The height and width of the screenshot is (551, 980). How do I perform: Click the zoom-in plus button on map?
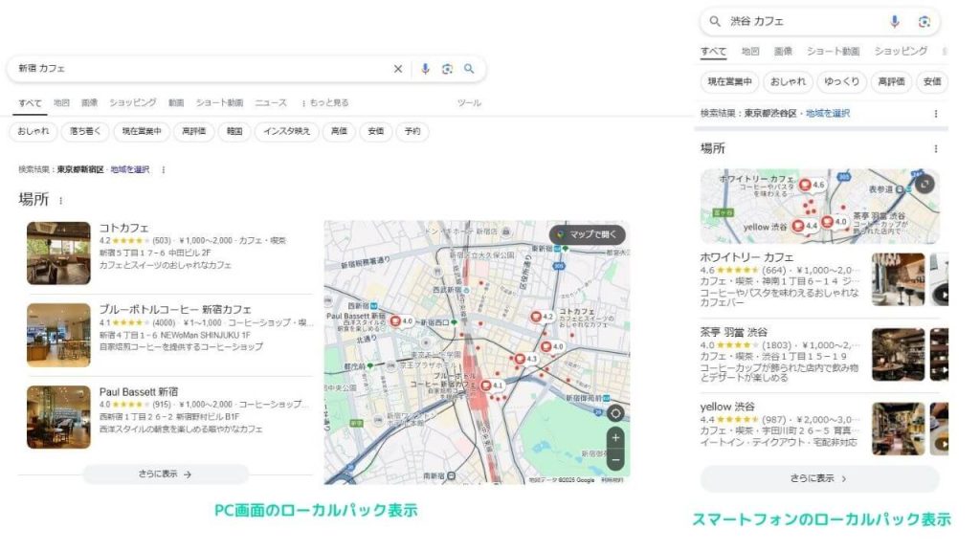coord(615,438)
